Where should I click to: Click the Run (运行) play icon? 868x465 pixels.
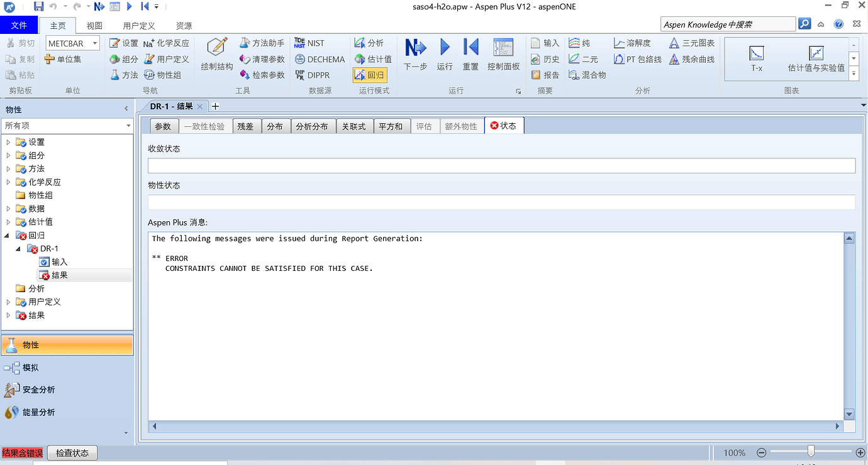tap(445, 48)
